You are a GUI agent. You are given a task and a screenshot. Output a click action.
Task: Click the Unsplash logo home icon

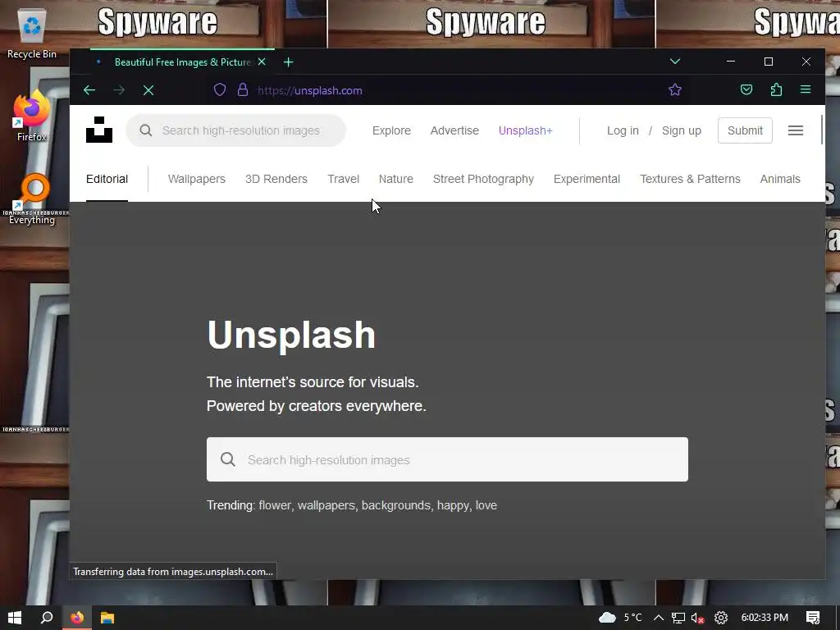[x=99, y=130]
